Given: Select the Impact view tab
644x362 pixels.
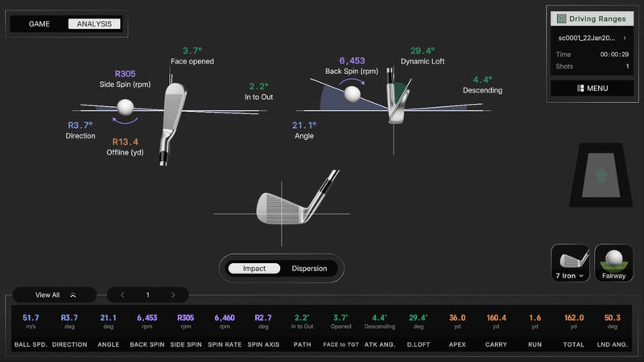Looking at the screenshot, I should pyautogui.click(x=254, y=269).
